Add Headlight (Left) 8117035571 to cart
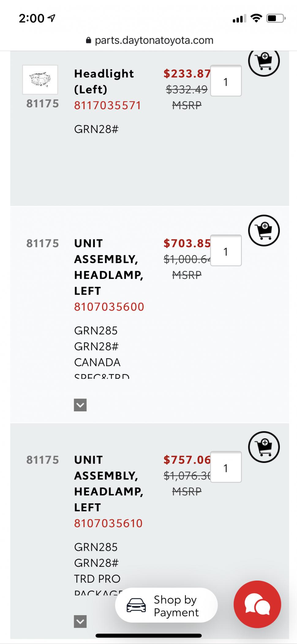Image resolution: width=297 pixels, height=644 pixels. 264,61
